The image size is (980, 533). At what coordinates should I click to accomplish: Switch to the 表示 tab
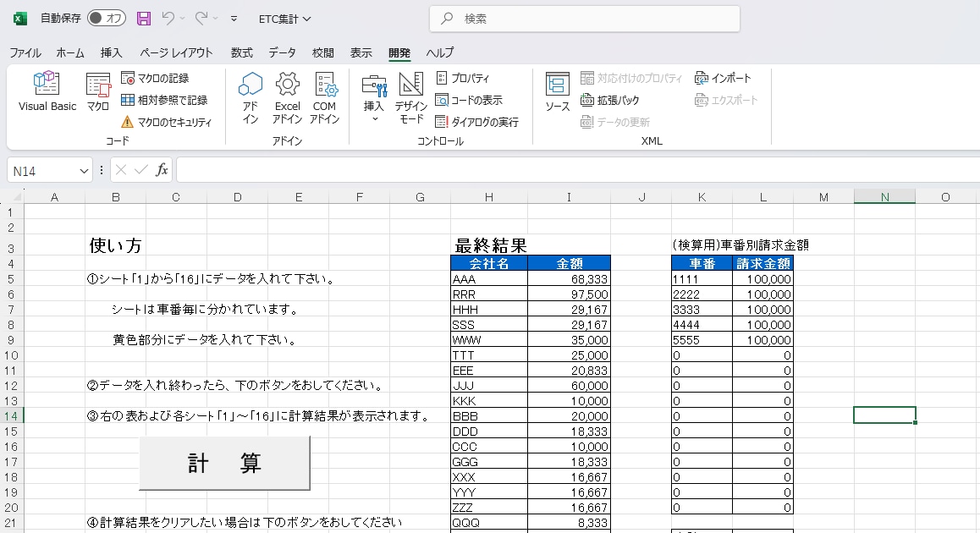(x=361, y=53)
